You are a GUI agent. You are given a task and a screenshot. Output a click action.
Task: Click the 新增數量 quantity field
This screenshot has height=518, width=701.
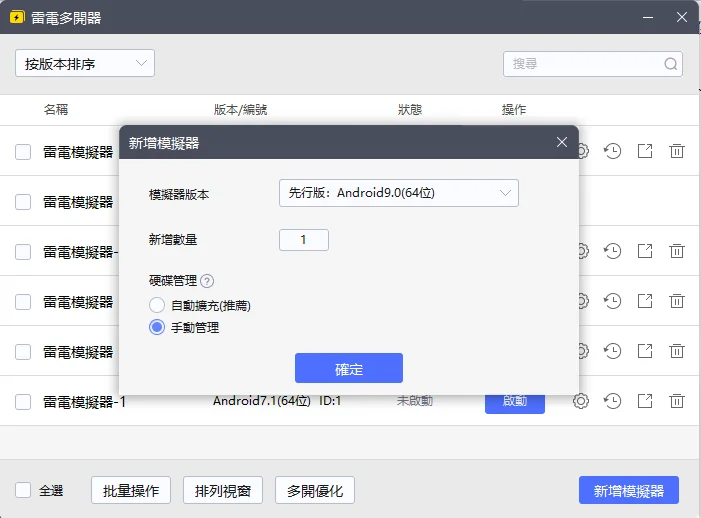pos(304,240)
